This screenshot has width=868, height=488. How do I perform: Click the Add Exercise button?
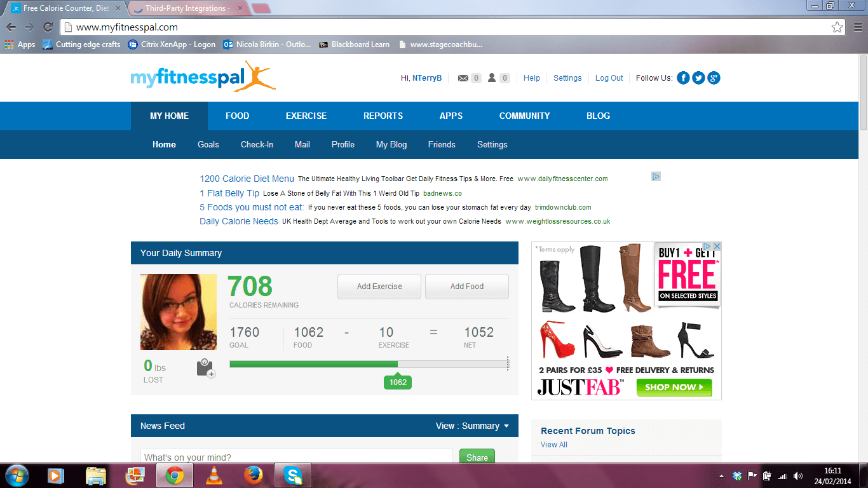(379, 287)
